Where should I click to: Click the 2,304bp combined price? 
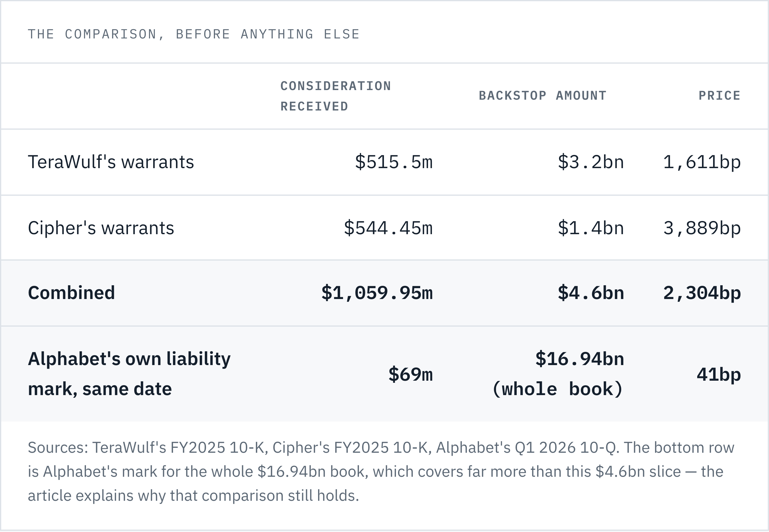point(702,293)
